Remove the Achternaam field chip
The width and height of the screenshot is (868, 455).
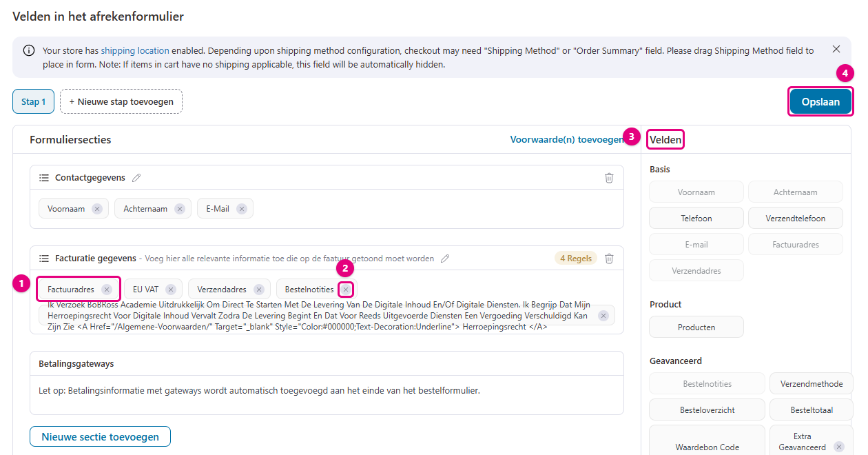coord(179,209)
